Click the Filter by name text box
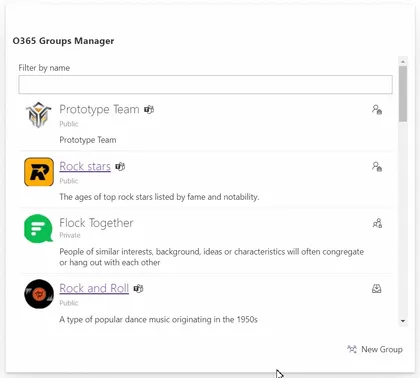The height and width of the screenshot is (378, 420). (x=205, y=85)
